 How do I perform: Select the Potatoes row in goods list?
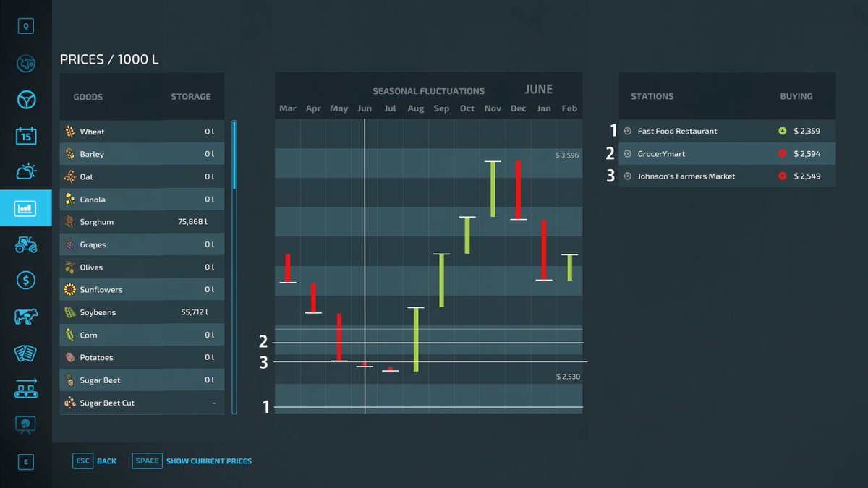[x=142, y=357]
